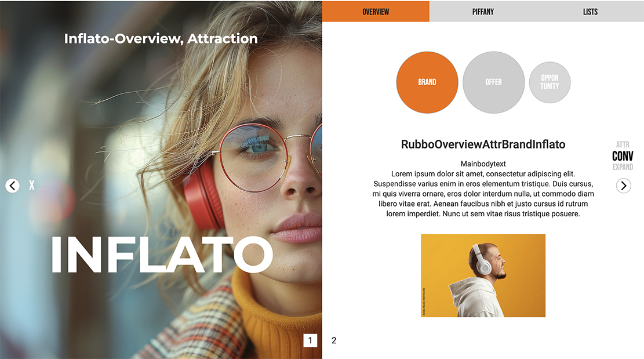Select the gray OFFER circle
644x359 pixels.
point(494,82)
